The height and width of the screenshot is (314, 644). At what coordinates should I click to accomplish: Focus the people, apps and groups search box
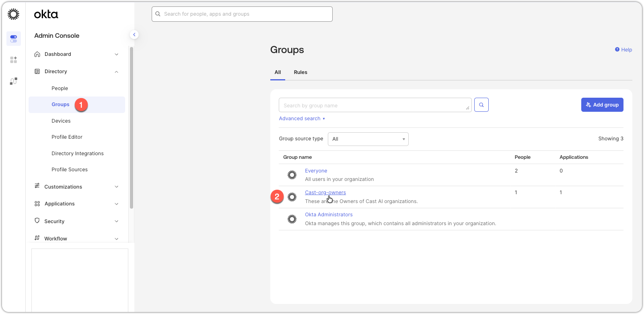pos(242,14)
